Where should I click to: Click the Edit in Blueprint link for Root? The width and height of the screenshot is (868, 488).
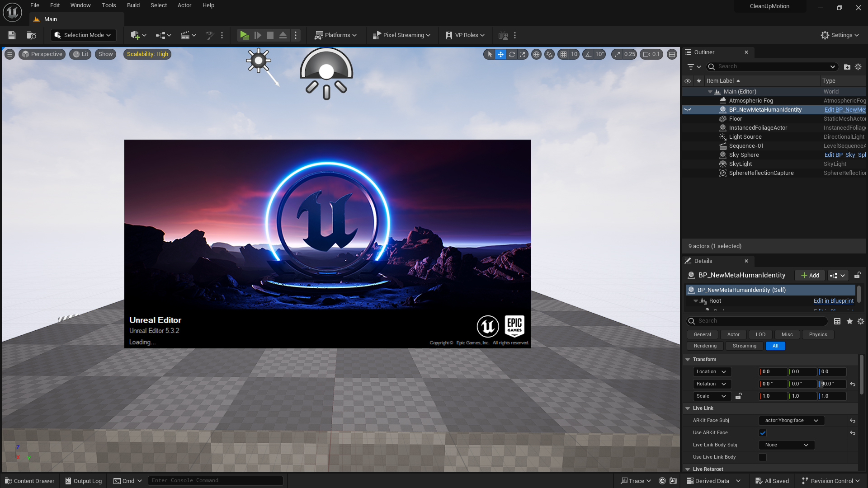(x=833, y=301)
